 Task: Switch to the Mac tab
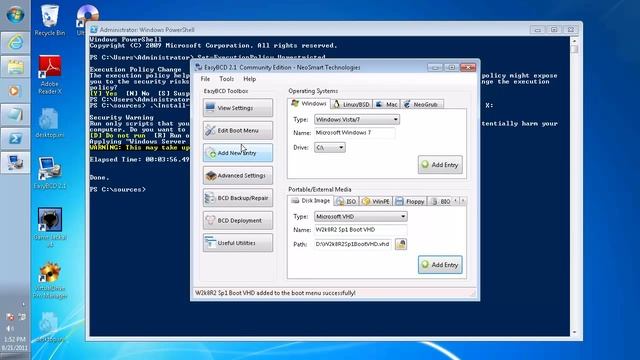[386, 104]
